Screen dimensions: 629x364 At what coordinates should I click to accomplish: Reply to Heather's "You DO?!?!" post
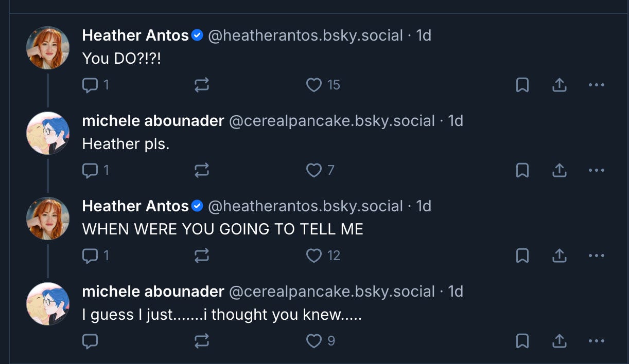[91, 85]
